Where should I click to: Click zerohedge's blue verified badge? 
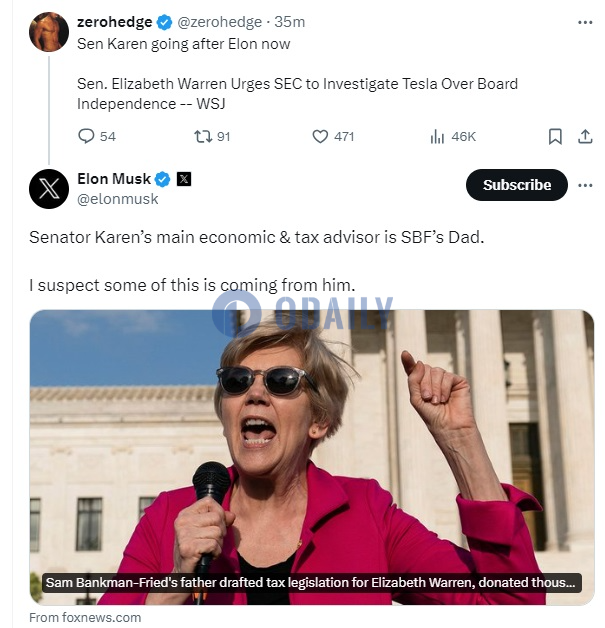pos(165,22)
